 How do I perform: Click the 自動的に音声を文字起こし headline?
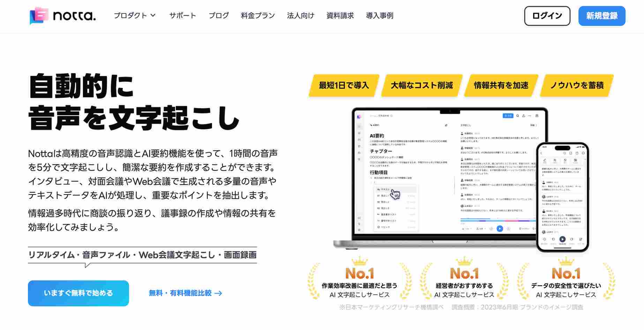coord(134,102)
